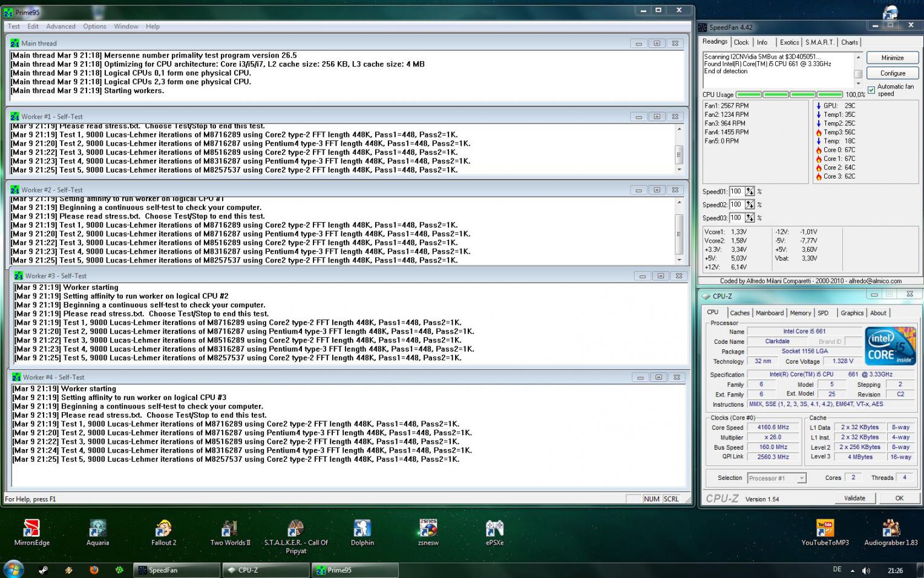
Task: Click the volume speaker tray icon
Action: coord(866,570)
